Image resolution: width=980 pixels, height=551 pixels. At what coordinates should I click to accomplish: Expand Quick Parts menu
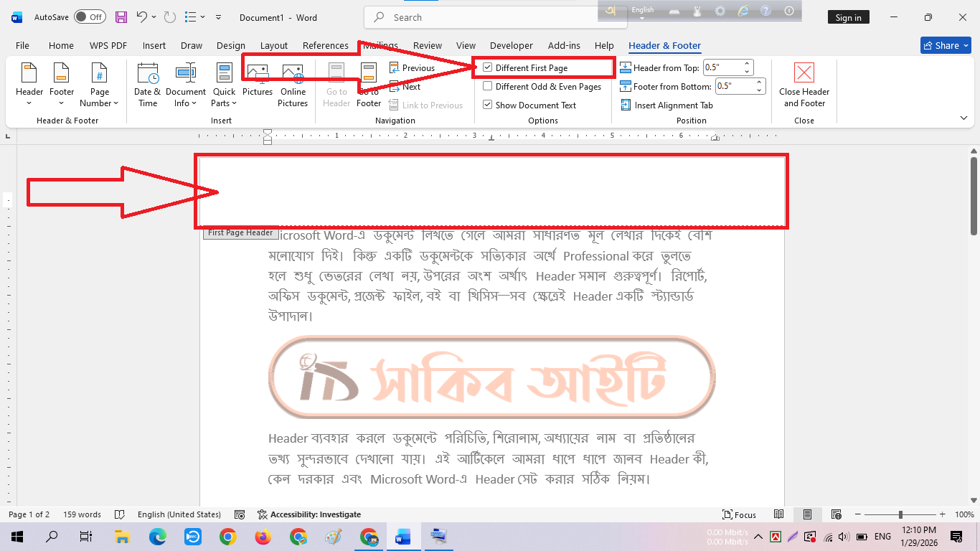click(x=224, y=85)
